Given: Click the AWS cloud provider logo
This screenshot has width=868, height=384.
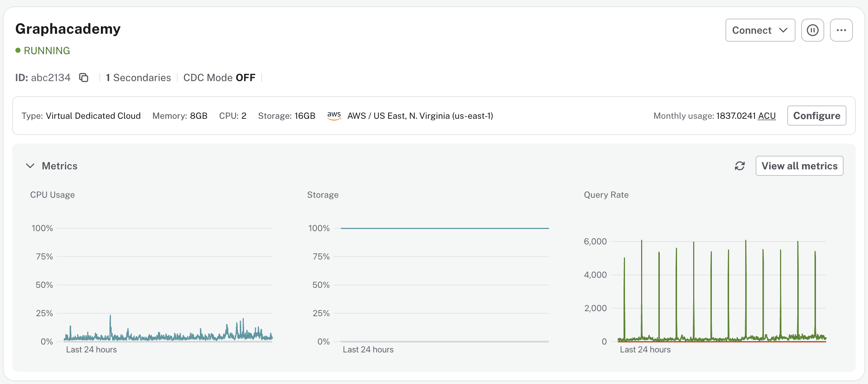Looking at the screenshot, I should point(334,116).
